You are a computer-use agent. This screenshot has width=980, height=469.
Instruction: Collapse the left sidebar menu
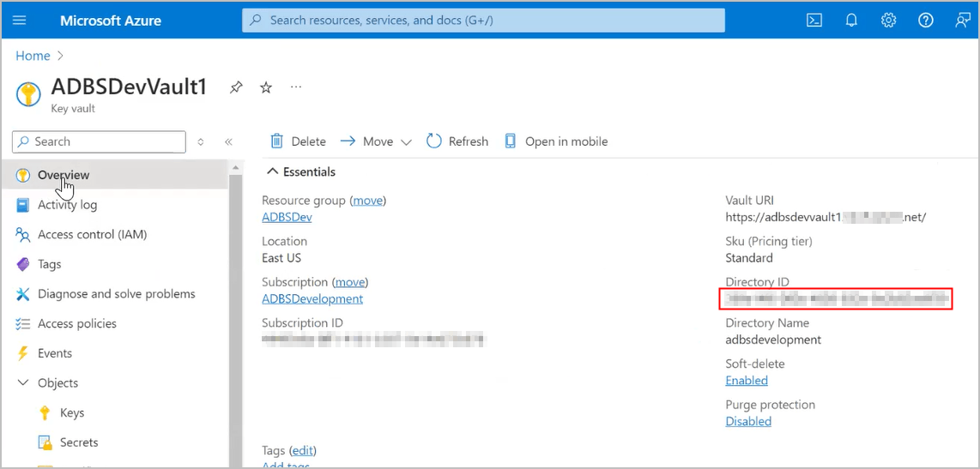pyautogui.click(x=228, y=142)
